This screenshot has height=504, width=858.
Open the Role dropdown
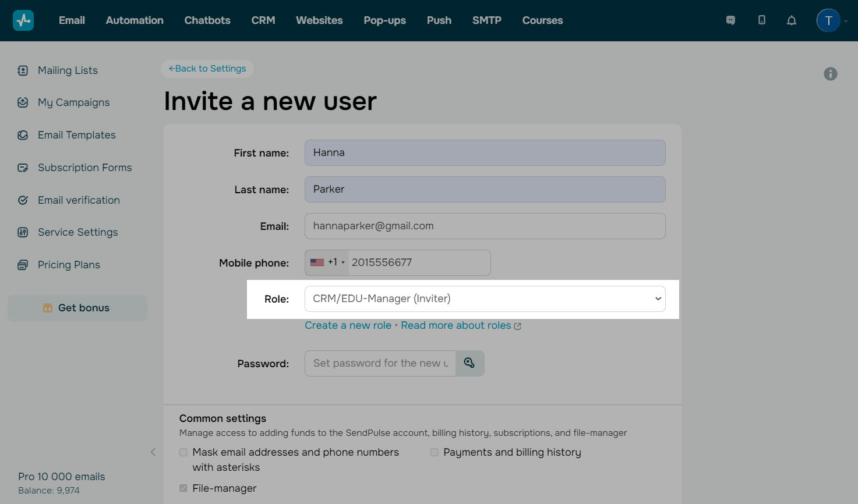tap(485, 299)
